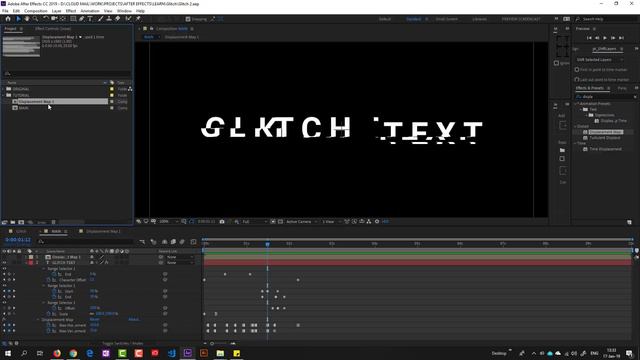Toggle the Ignore checkbox in the narrow right panel

pyautogui.click(x=556, y=63)
